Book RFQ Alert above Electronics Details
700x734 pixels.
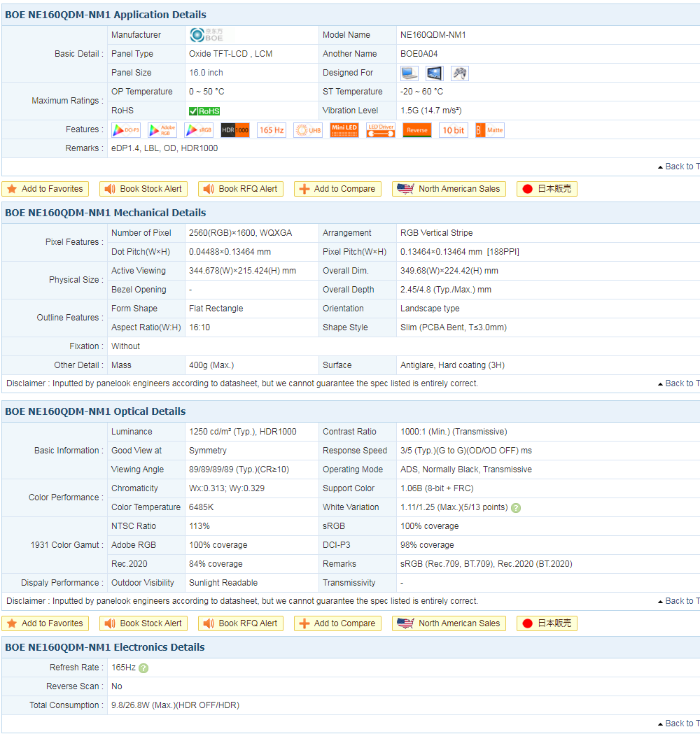click(241, 623)
